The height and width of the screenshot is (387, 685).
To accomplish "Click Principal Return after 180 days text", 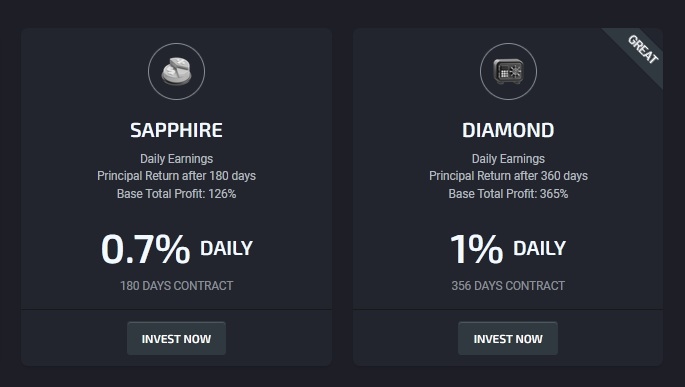I will [176, 176].
